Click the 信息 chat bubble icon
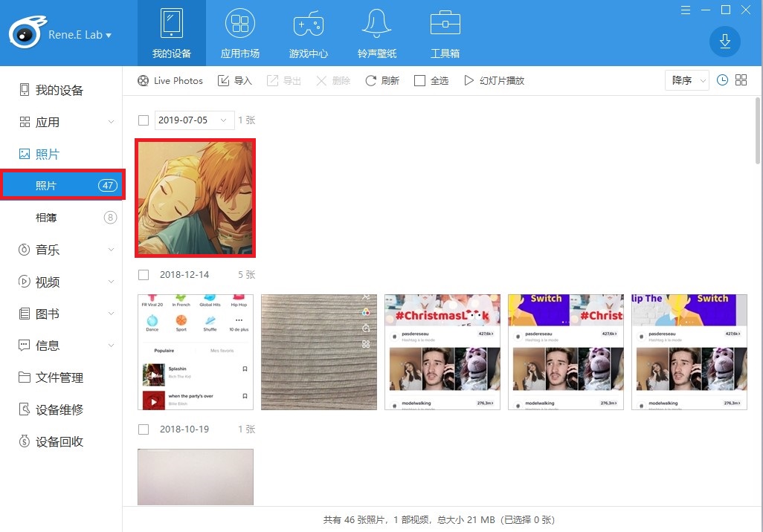 coord(24,346)
